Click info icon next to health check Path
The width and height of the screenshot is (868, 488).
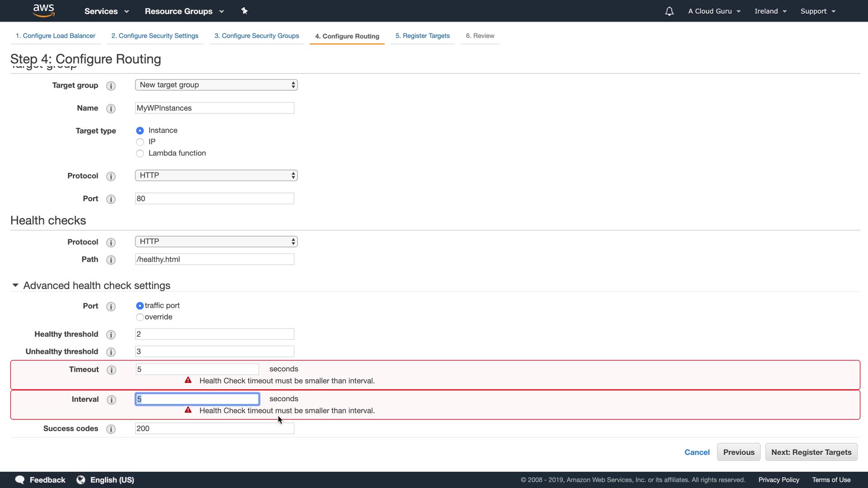point(111,260)
